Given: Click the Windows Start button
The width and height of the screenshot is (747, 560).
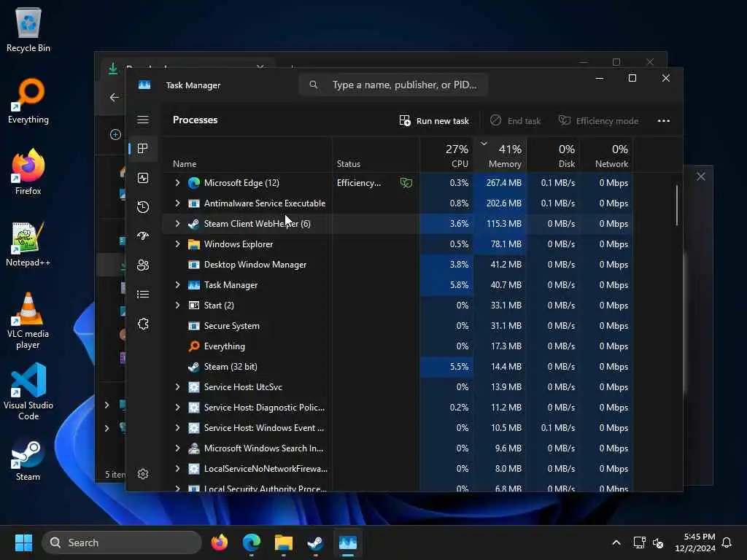Looking at the screenshot, I should tap(23, 542).
